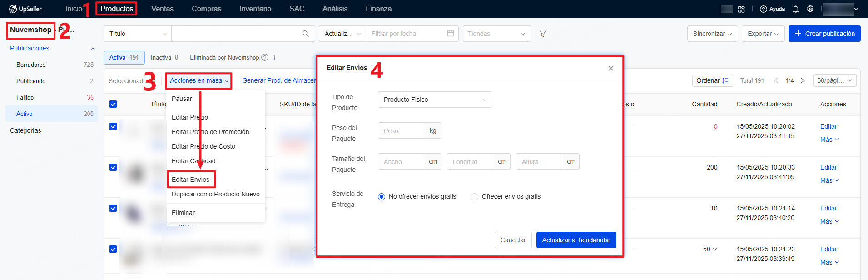Click the calendar icon in date filter
868x280 pixels.
(x=450, y=34)
